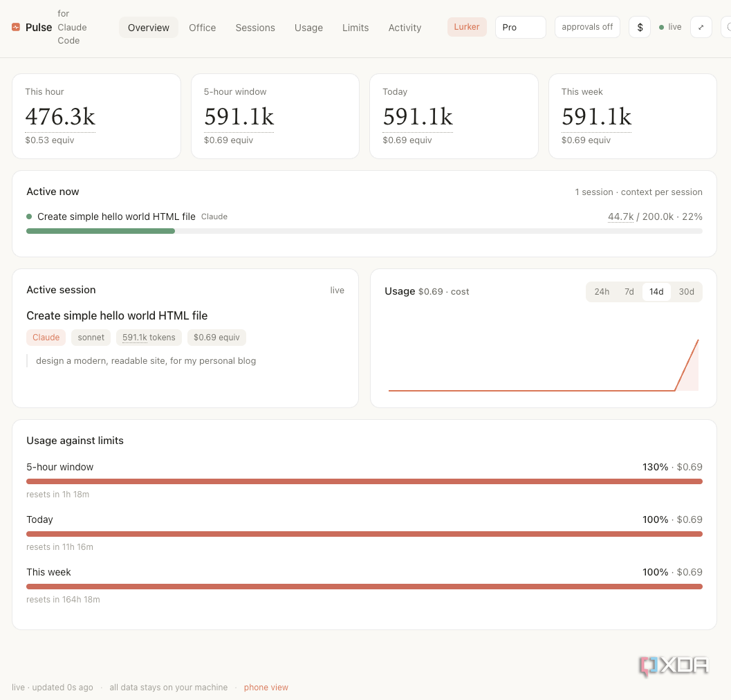Click the 5-hour window limit progress bar
Viewport: 731px width, 700px height.
tap(364, 481)
